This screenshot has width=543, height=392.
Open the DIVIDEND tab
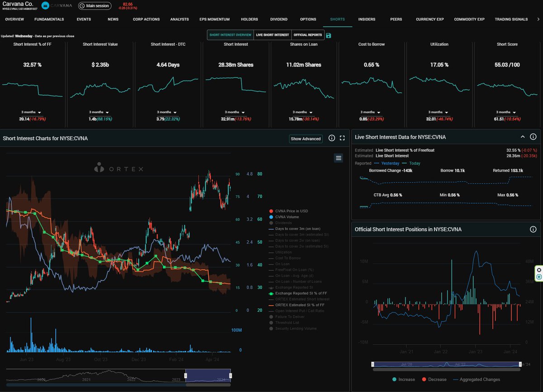coord(279,19)
